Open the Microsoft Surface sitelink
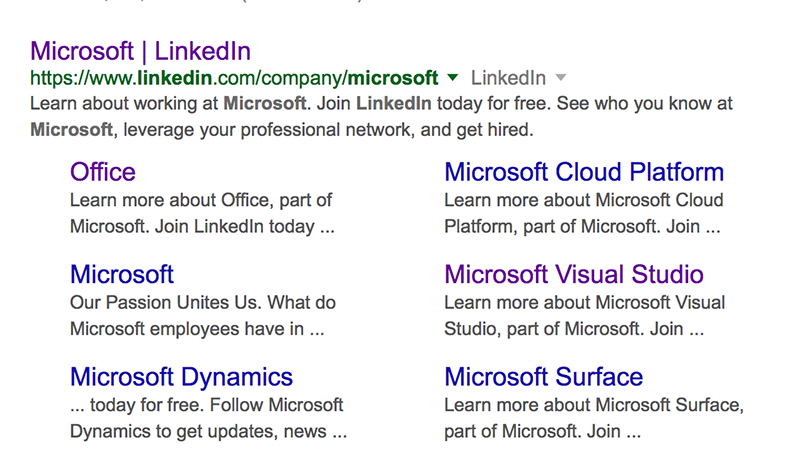The image size is (800, 461). 544,377
